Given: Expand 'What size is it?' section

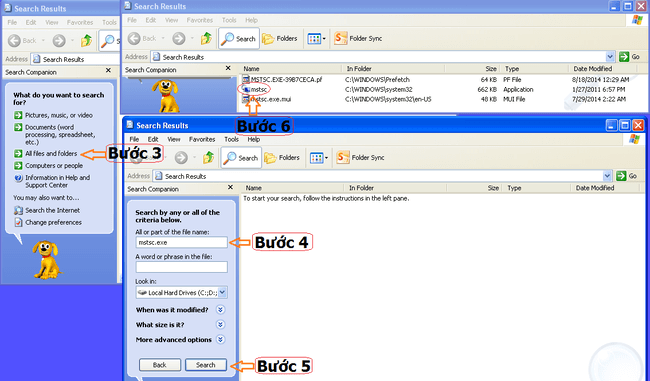Looking at the screenshot, I should point(221,325).
